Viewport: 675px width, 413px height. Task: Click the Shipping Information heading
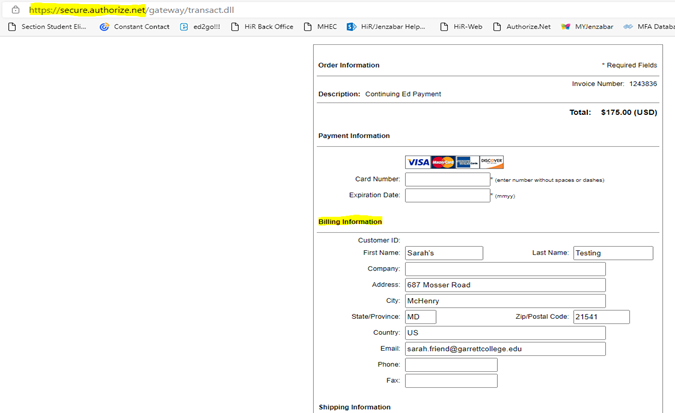[x=354, y=407]
